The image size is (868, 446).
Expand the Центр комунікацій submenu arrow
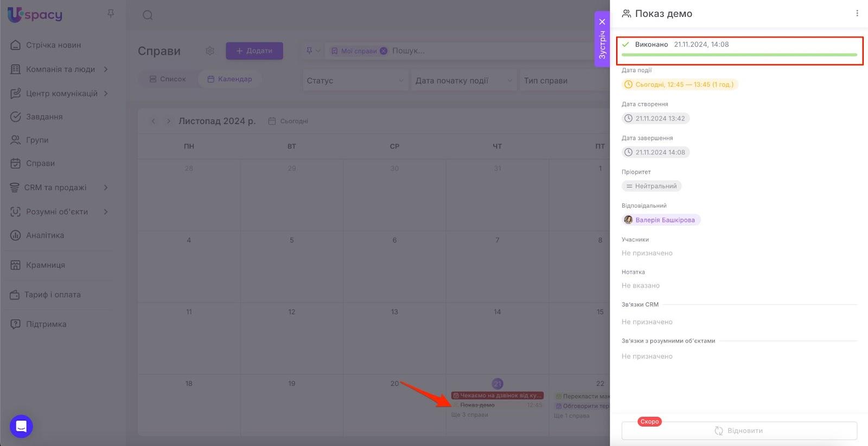point(106,93)
